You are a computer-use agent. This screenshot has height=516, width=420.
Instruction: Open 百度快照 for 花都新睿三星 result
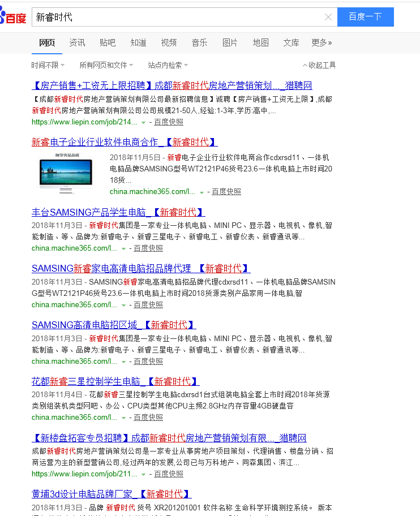148,418
